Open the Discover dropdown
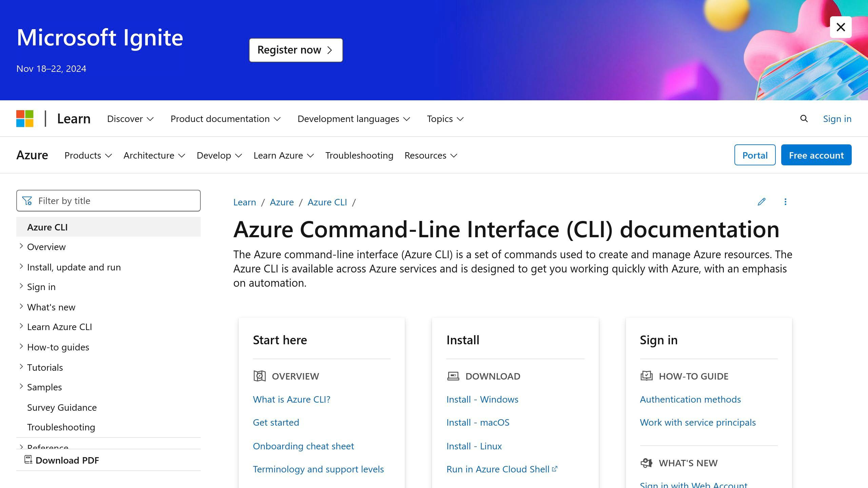The width and height of the screenshot is (868, 488). [131, 119]
